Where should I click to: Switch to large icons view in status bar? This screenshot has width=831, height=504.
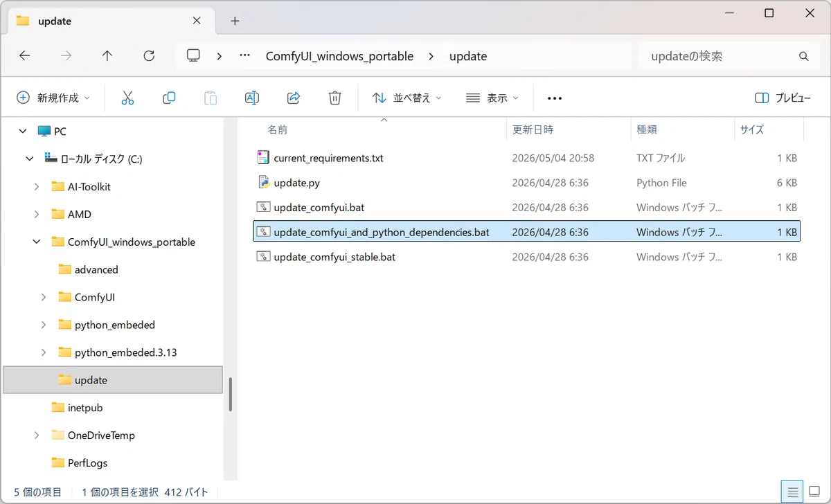(814, 492)
